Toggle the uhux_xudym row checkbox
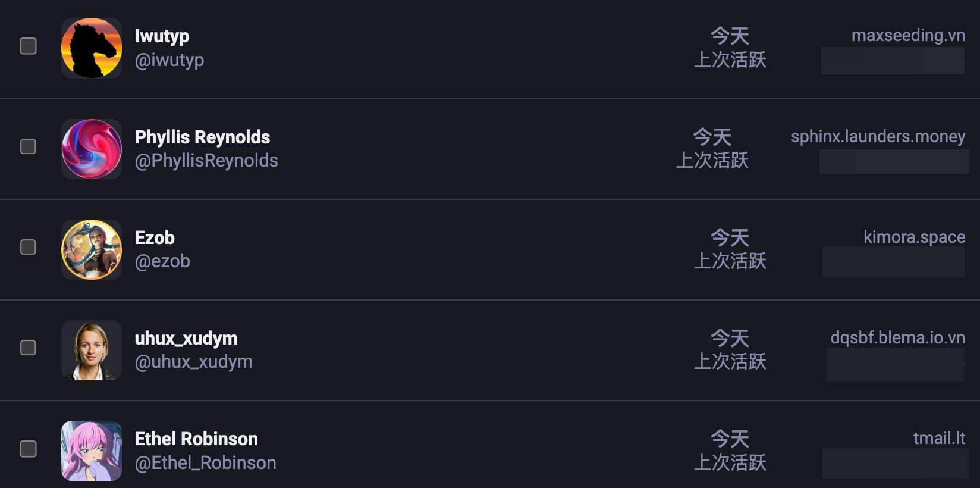This screenshot has height=488, width=980. point(28,348)
